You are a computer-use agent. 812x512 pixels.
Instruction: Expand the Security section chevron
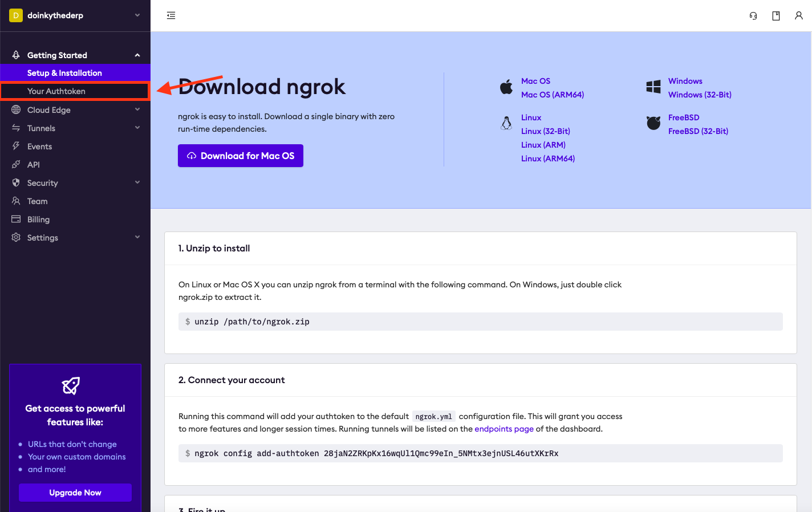click(x=137, y=182)
